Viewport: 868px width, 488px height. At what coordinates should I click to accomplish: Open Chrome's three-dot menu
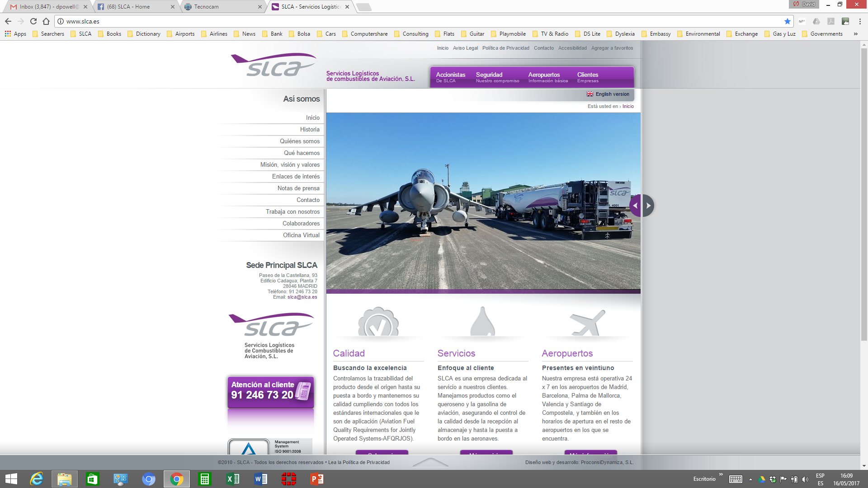pos(860,21)
